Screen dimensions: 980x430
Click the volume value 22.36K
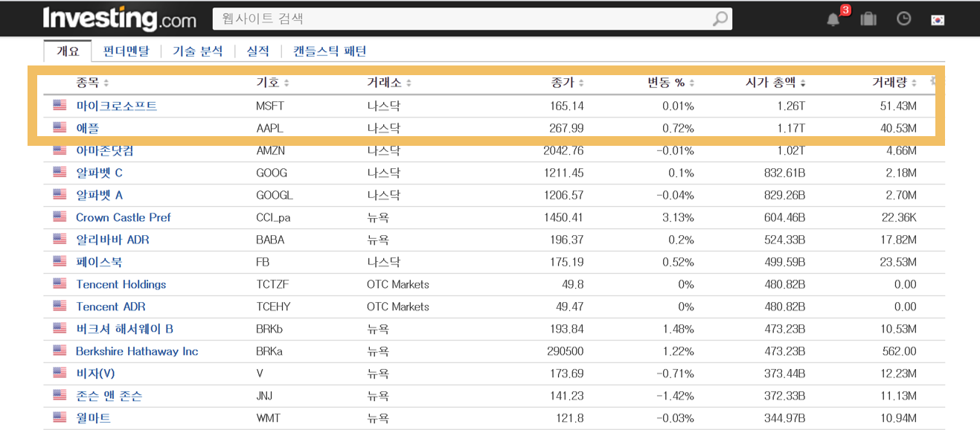(x=899, y=217)
